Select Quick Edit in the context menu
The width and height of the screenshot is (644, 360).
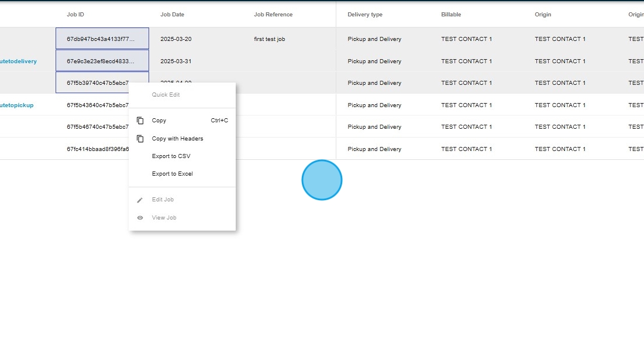[166, 95]
